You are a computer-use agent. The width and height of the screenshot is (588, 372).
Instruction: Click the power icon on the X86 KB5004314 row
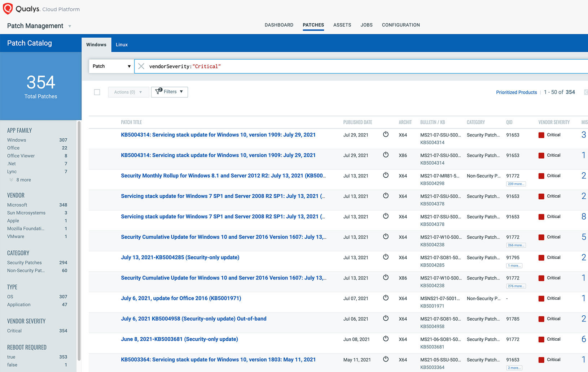pos(386,155)
